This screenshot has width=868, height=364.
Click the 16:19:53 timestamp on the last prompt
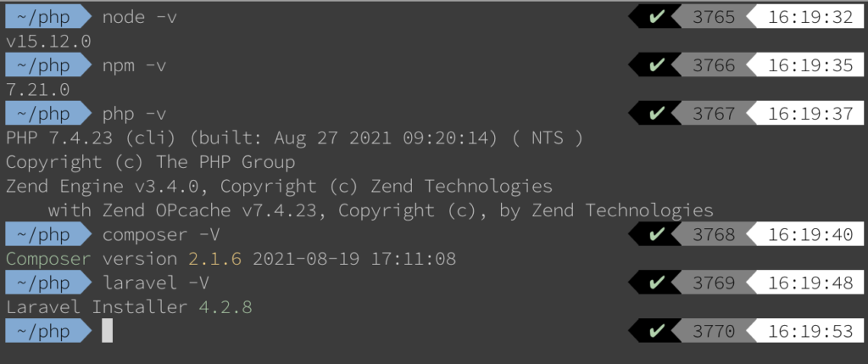[810, 332]
